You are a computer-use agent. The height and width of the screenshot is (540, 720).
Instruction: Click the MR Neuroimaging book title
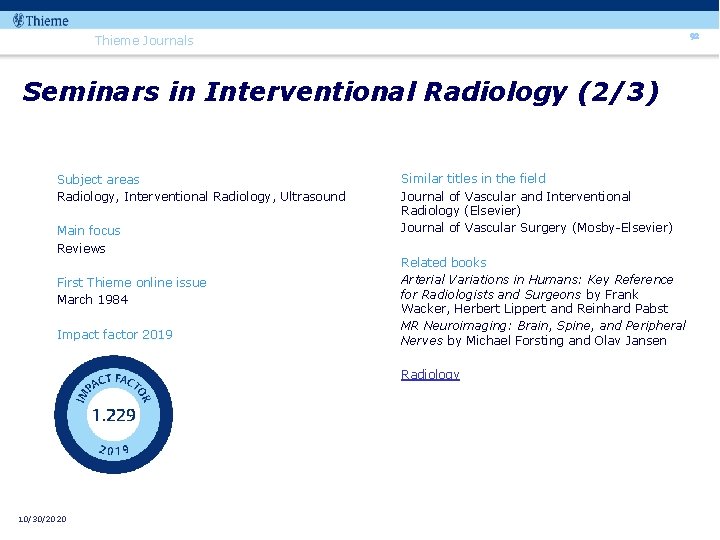pyautogui.click(x=543, y=333)
